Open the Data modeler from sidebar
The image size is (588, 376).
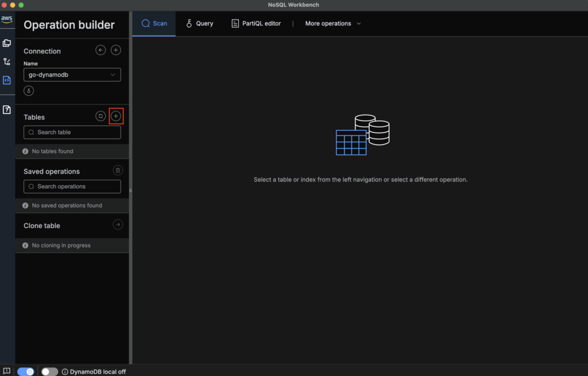point(7,43)
